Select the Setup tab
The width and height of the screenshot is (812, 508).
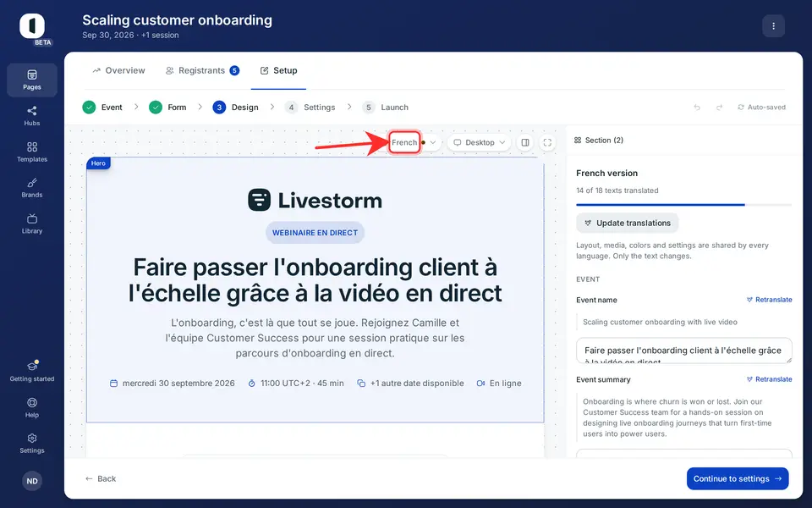click(278, 70)
